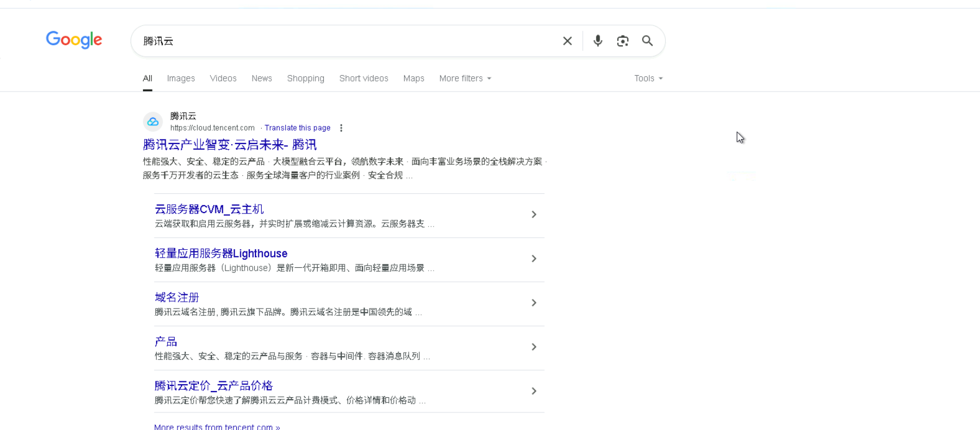
Task: Open 腾讯云定价_云产品价格 sitelink
Action: point(214,385)
